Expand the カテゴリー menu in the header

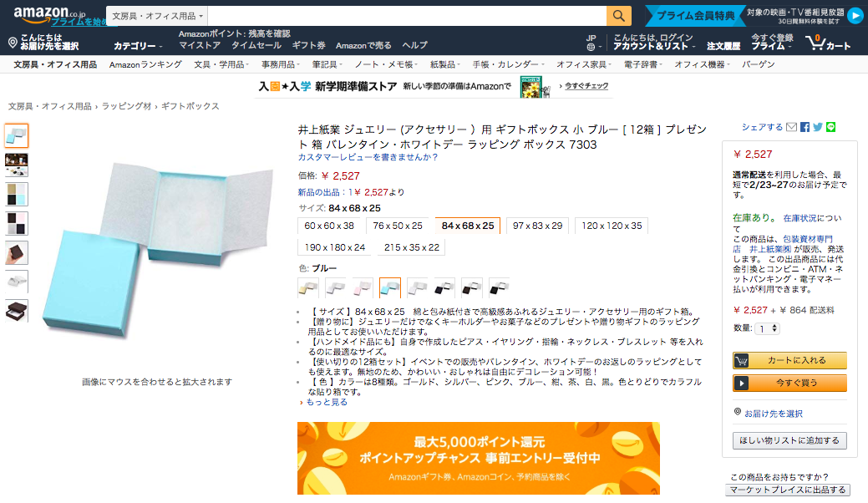137,46
